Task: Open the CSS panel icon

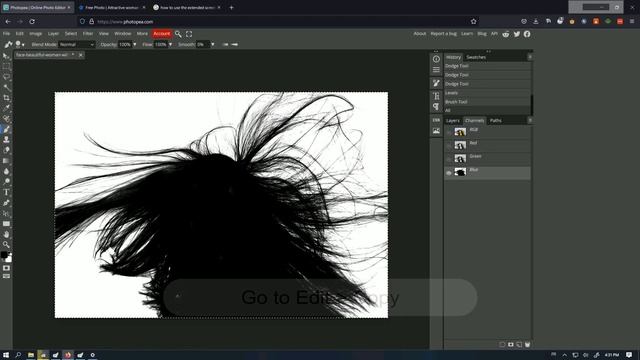Action: [436, 120]
